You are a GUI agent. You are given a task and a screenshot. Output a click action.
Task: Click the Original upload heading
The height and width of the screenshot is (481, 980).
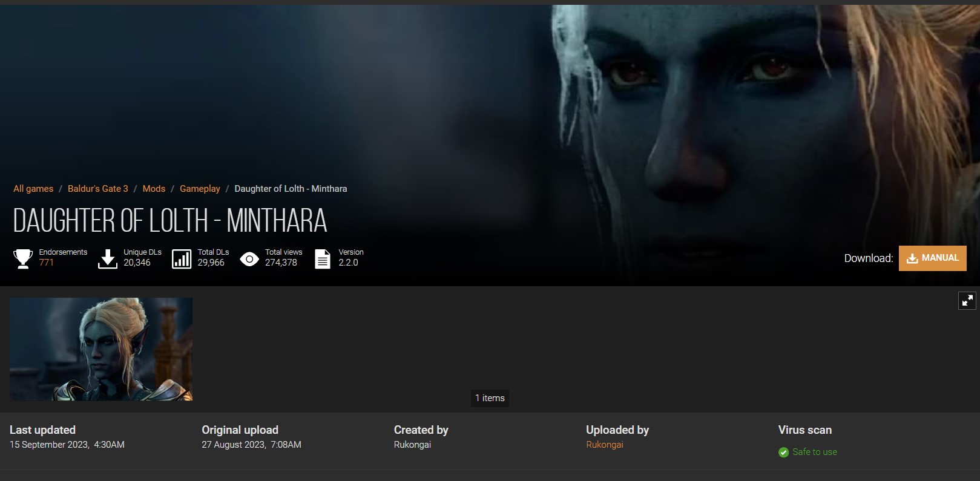(x=240, y=430)
